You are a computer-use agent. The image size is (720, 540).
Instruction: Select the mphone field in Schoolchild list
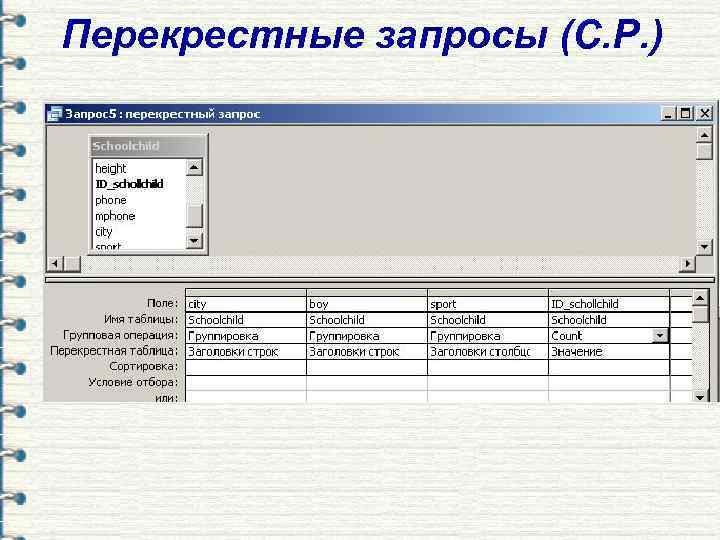click(115, 216)
